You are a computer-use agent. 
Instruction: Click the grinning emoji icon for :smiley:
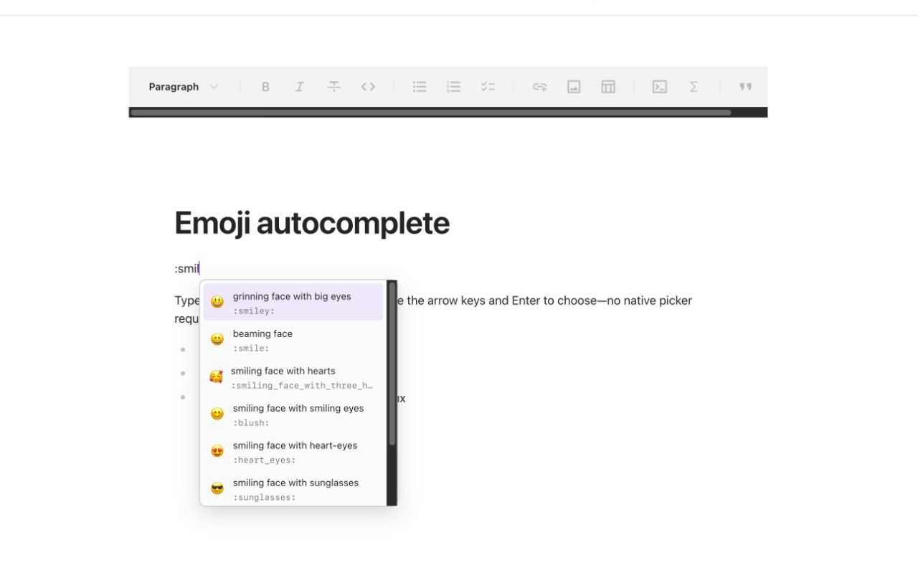[217, 302]
